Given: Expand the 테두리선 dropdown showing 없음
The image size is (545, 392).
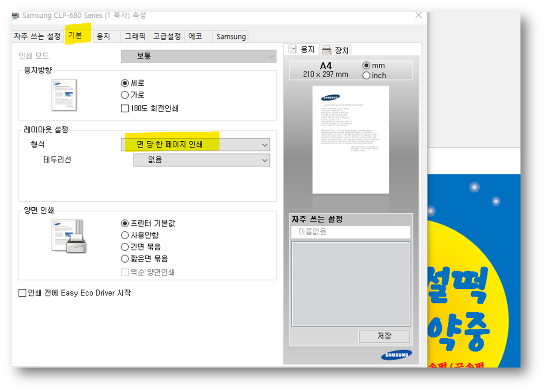Looking at the screenshot, I should tap(201, 160).
